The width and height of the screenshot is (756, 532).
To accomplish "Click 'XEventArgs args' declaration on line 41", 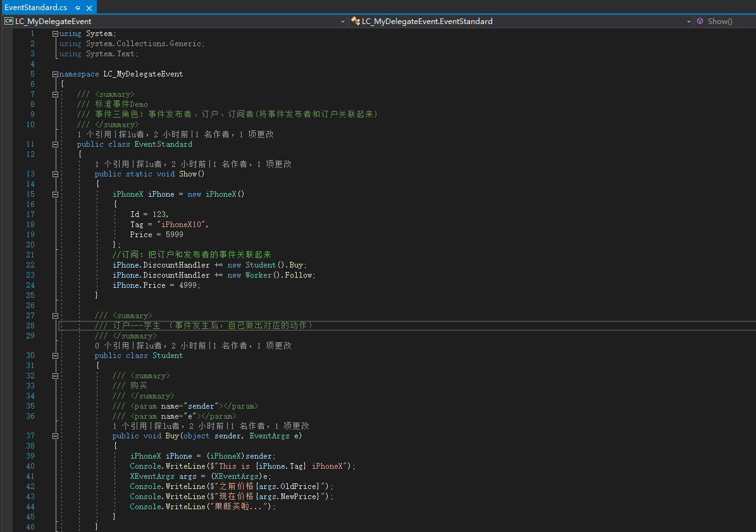I will [x=163, y=476].
